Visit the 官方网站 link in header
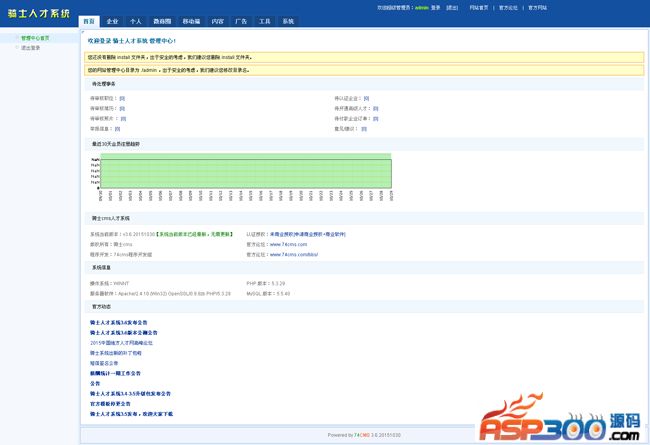This screenshot has height=445, width=650. pyautogui.click(x=537, y=6)
